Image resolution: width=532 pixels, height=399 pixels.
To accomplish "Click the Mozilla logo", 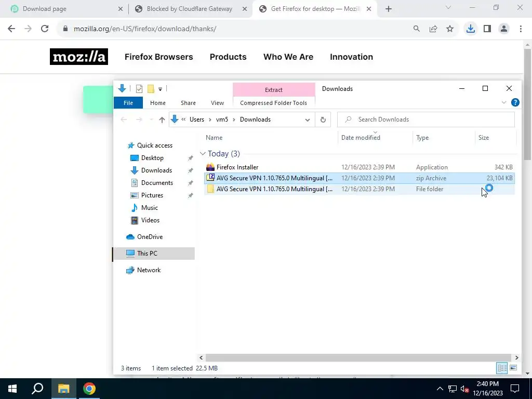I will pyautogui.click(x=79, y=57).
